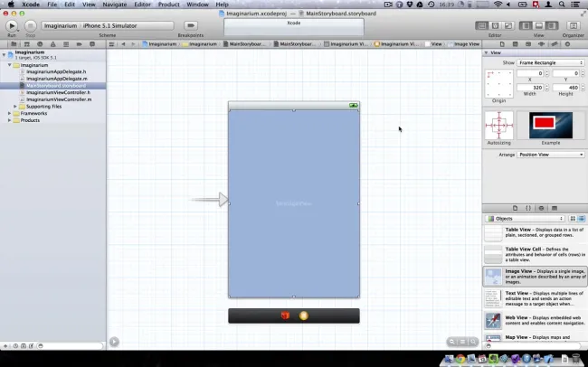The height and width of the screenshot is (367, 588).
Task: Show the Size inspector
Action: tap(555, 44)
